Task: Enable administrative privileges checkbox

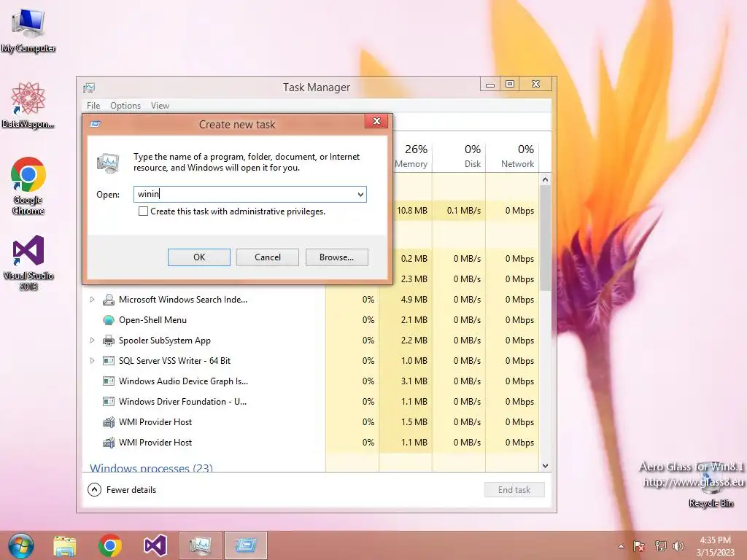Action: point(143,211)
